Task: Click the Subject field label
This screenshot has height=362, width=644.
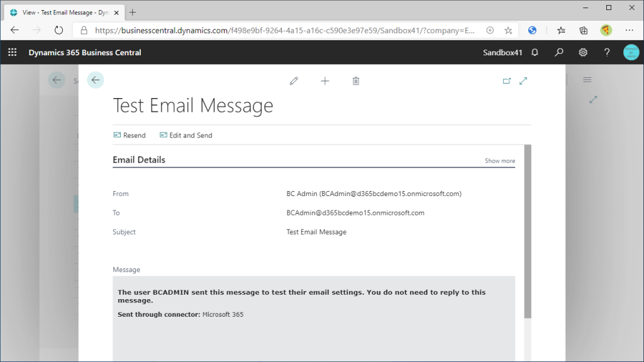Action: (124, 232)
